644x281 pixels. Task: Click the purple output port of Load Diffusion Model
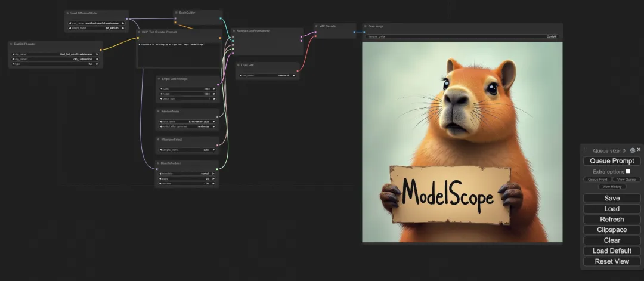click(126, 19)
